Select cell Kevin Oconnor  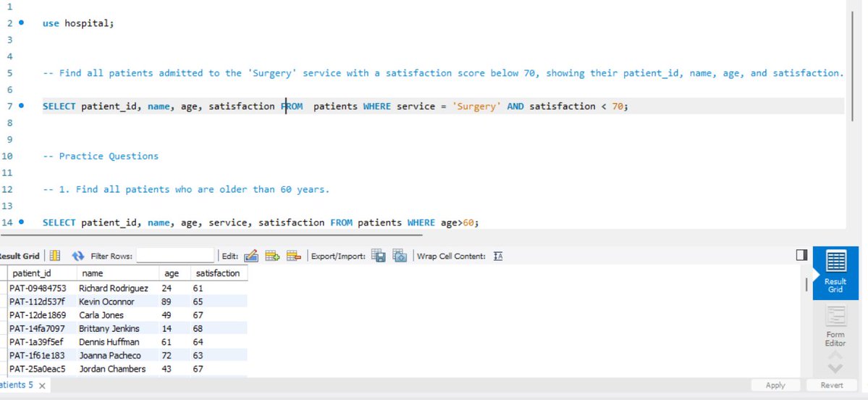pos(117,301)
